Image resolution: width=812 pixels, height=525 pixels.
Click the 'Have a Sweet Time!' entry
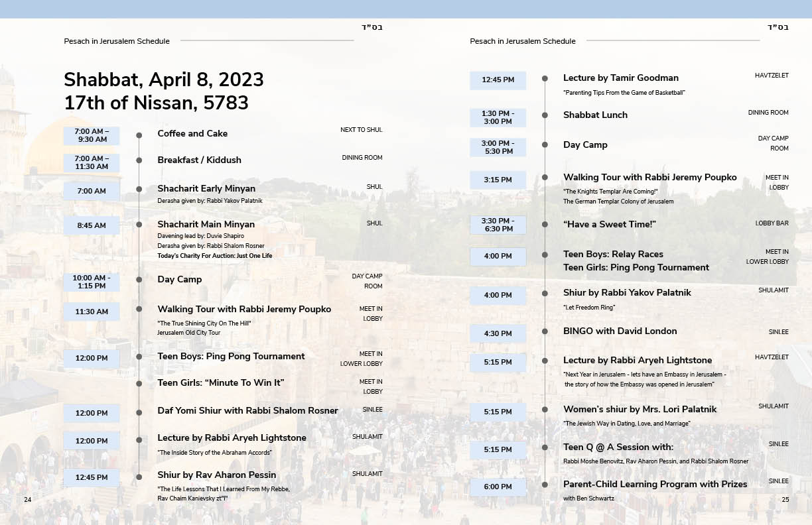pyautogui.click(x=610, y=225)
